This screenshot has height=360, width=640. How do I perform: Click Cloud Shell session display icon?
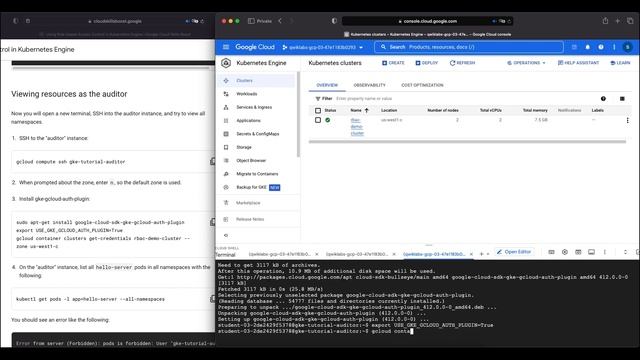[x=591, y=252]
